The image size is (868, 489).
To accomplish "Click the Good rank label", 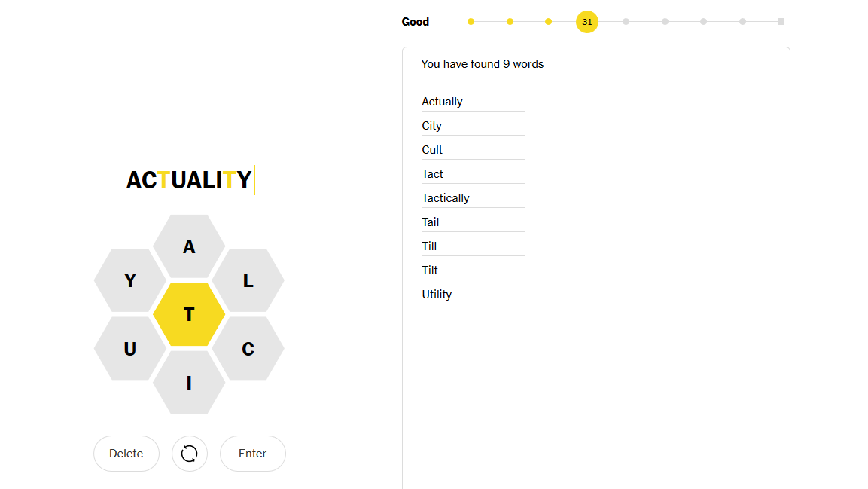I will click(x=415, y=22).
